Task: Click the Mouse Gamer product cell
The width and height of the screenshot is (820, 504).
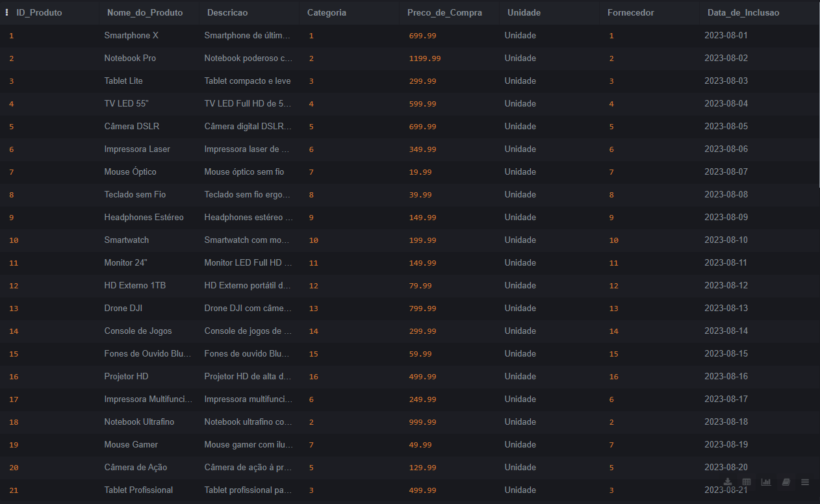Action: point(131,444)
